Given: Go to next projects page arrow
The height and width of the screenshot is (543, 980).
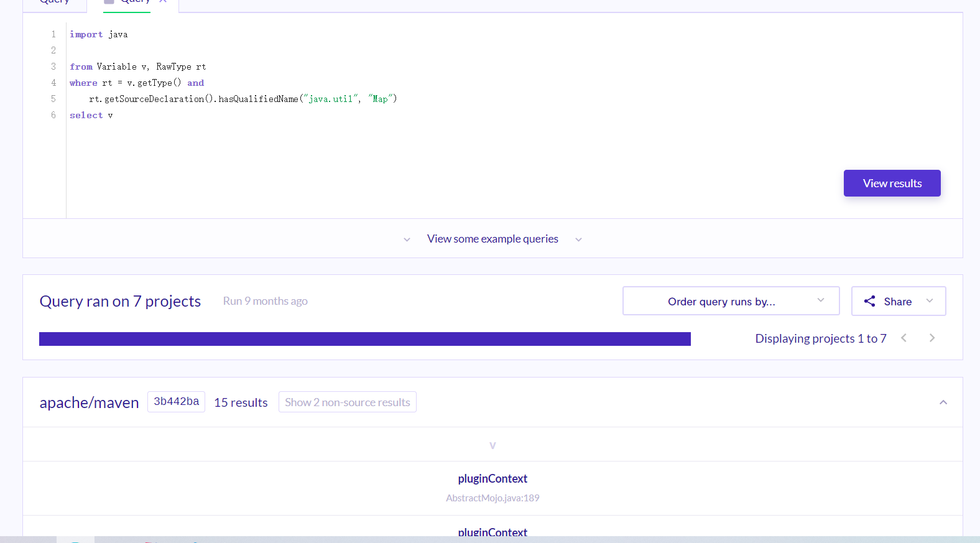Looking at the screenshot, I should coord(931,338).
